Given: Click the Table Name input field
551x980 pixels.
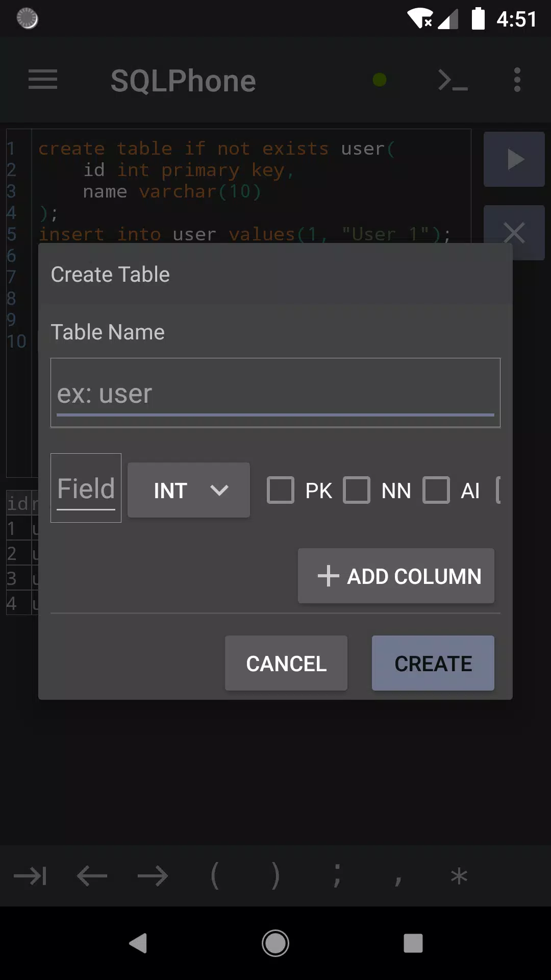Looking at the screenshot, I should point(275,393).
